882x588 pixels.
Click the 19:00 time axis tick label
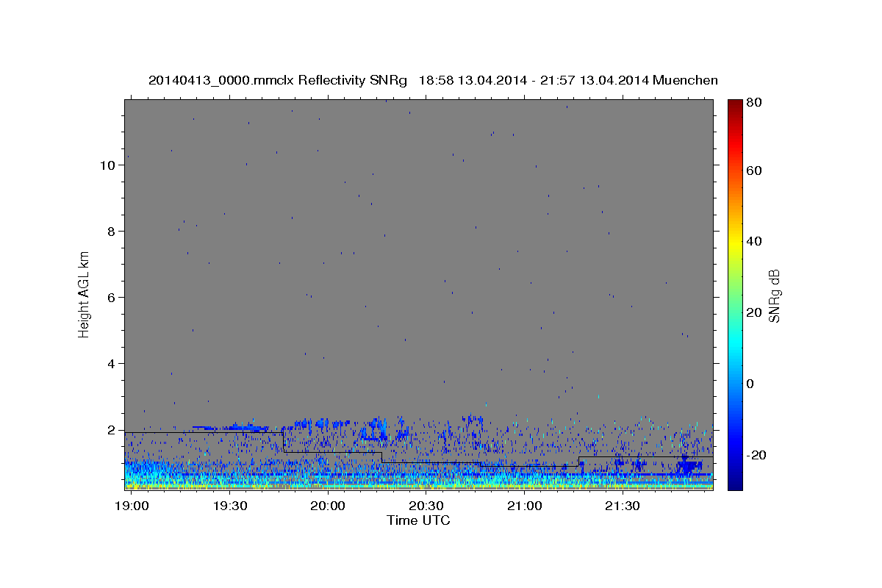pos(132,506)
